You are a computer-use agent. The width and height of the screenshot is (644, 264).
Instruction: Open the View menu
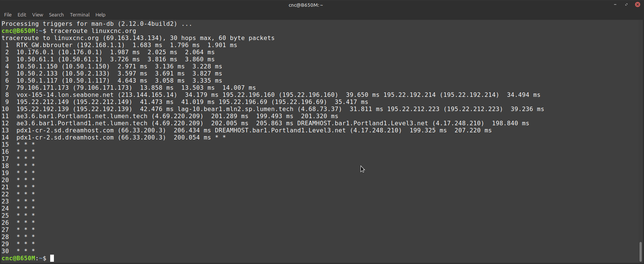pyautogui.click(x=37, y=15)
